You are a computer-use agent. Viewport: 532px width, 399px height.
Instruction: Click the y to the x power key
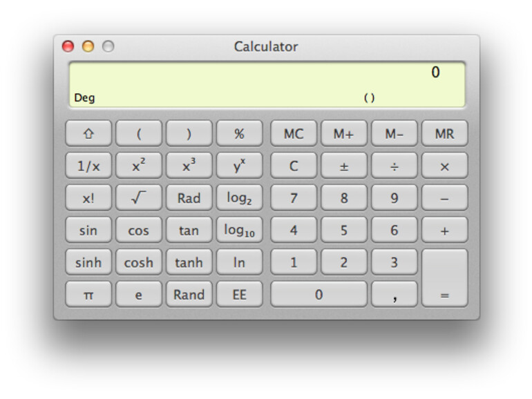239,166
